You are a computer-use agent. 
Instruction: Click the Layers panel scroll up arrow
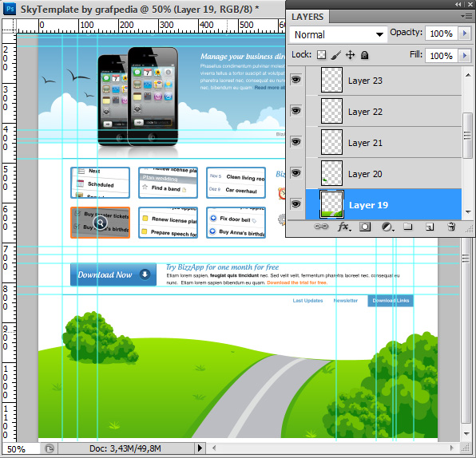468,75
